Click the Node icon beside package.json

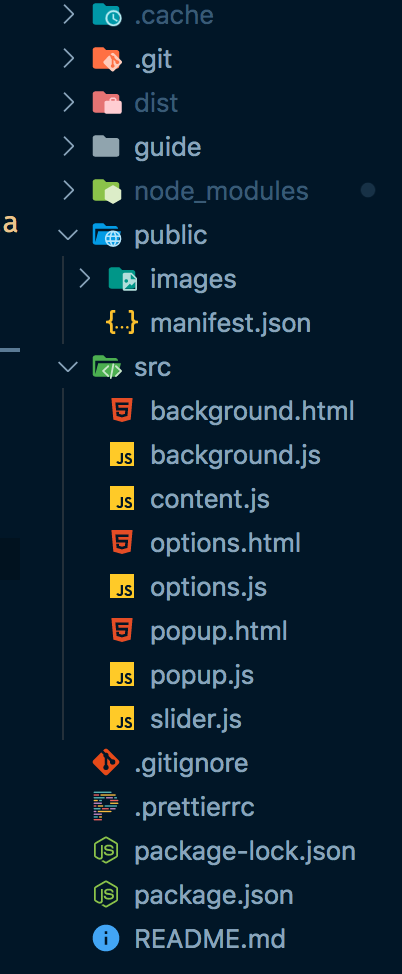106,896
